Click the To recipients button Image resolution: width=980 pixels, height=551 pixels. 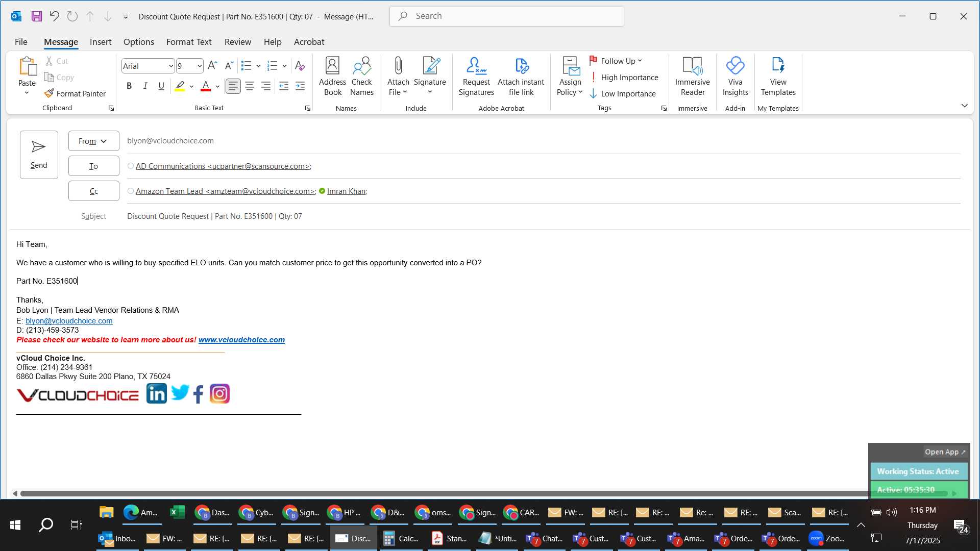click(93, 166)
